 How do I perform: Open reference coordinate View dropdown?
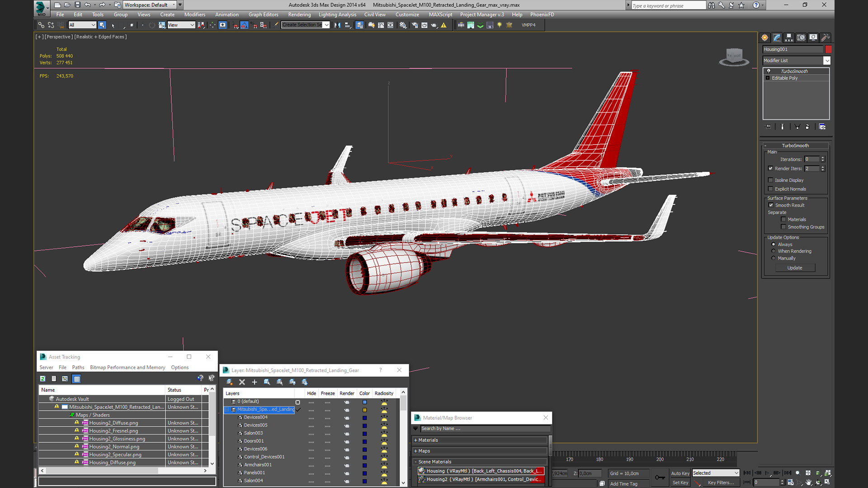[181, 25]
